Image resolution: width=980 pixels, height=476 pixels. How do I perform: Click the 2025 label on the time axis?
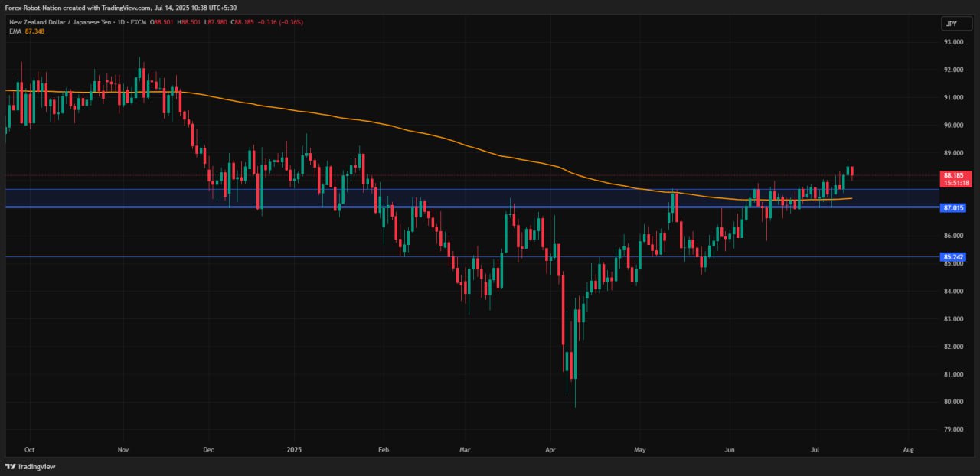[296, 449]
